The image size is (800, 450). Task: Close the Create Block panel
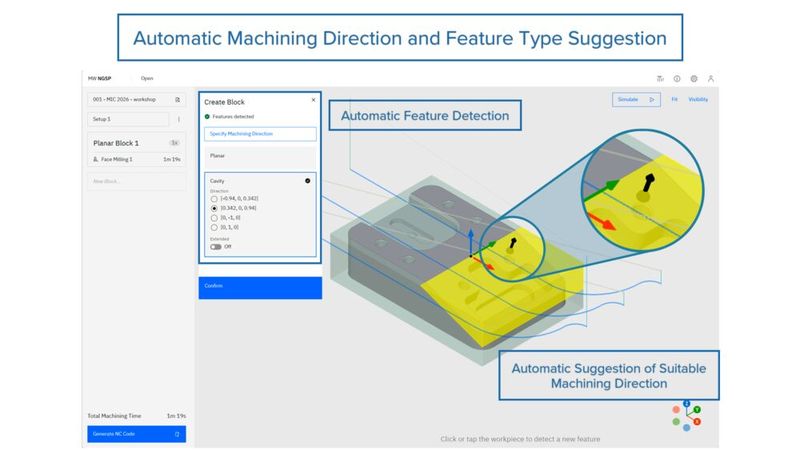click(313, 100)
